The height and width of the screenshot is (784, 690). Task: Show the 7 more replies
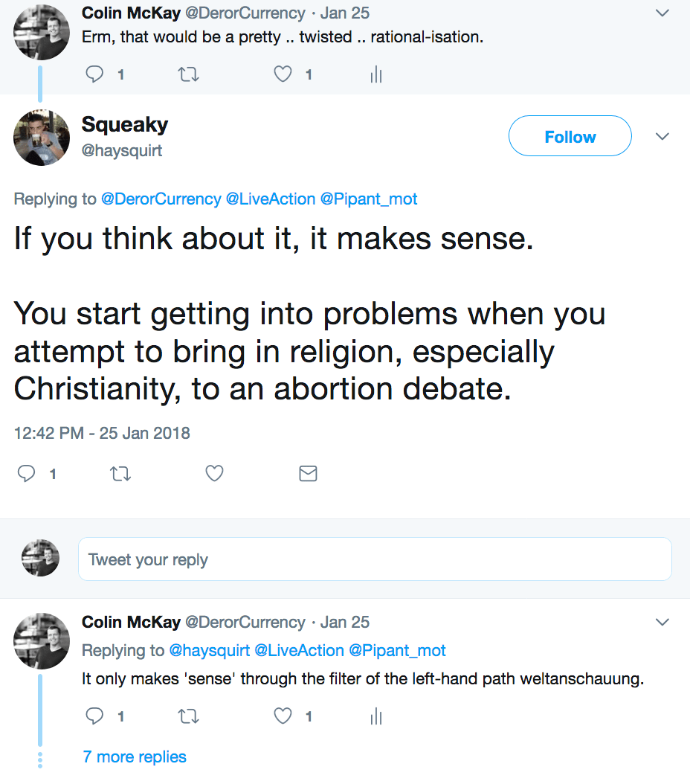pos(135,756)
